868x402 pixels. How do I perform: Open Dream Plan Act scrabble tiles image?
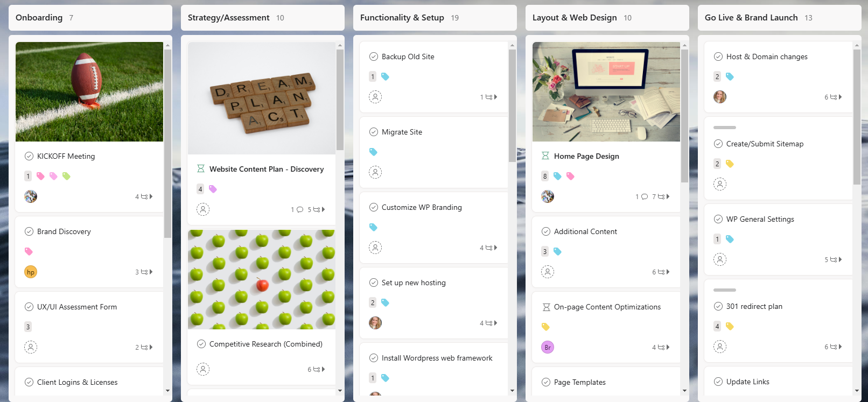pos(262,98)
